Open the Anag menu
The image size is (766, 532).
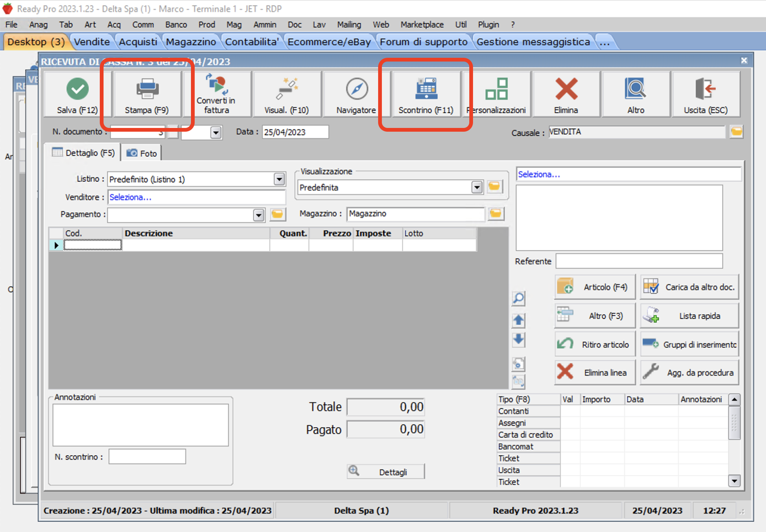[x=38, y=25]
